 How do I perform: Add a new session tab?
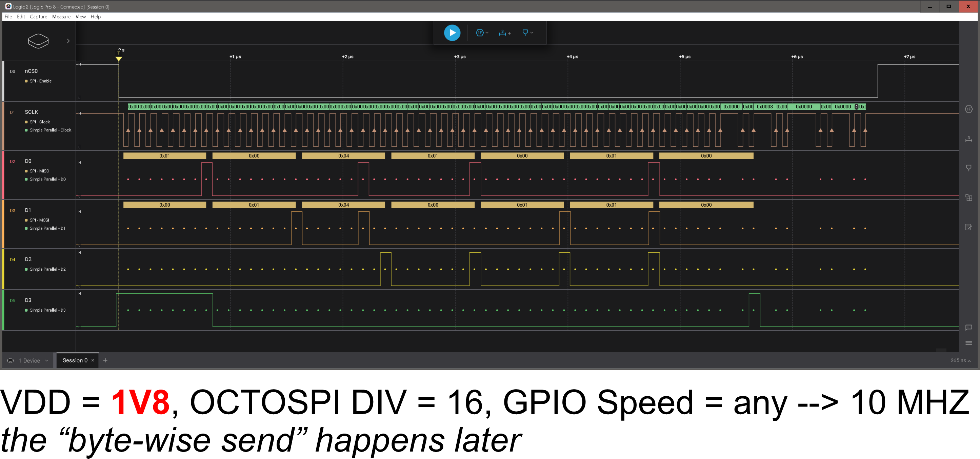point(105,360)
